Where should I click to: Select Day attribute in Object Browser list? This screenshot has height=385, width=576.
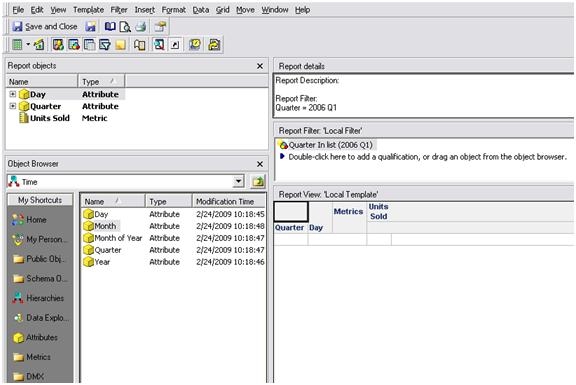pos(96,214)
